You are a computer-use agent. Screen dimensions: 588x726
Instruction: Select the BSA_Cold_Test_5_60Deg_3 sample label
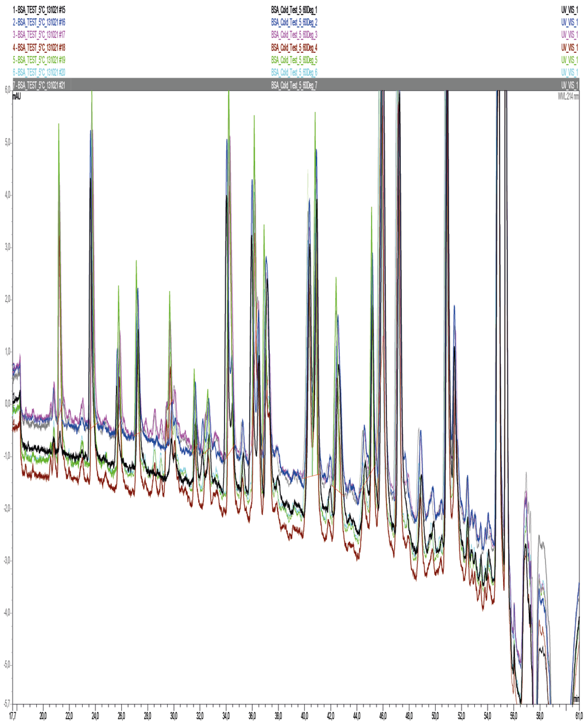(294, 35)
